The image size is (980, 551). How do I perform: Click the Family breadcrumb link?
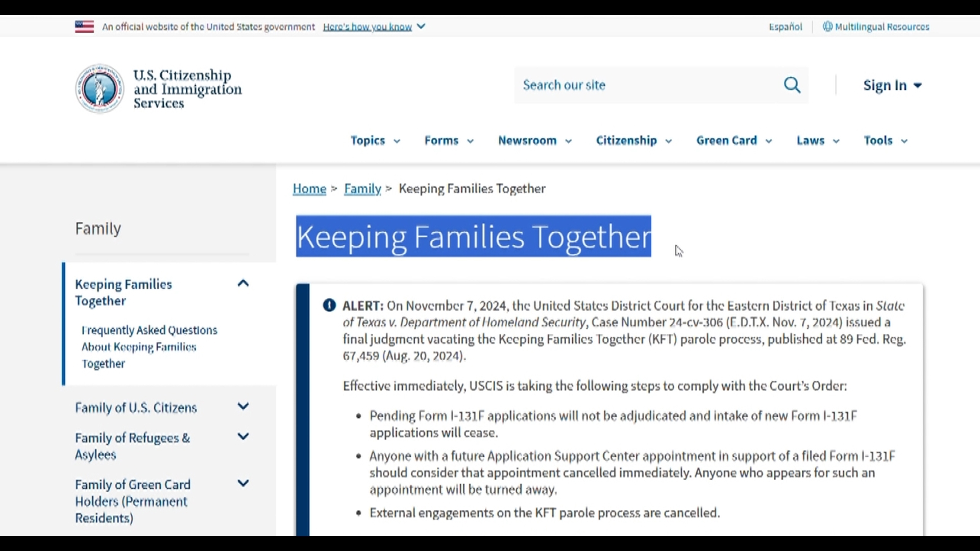click(362, 188)
